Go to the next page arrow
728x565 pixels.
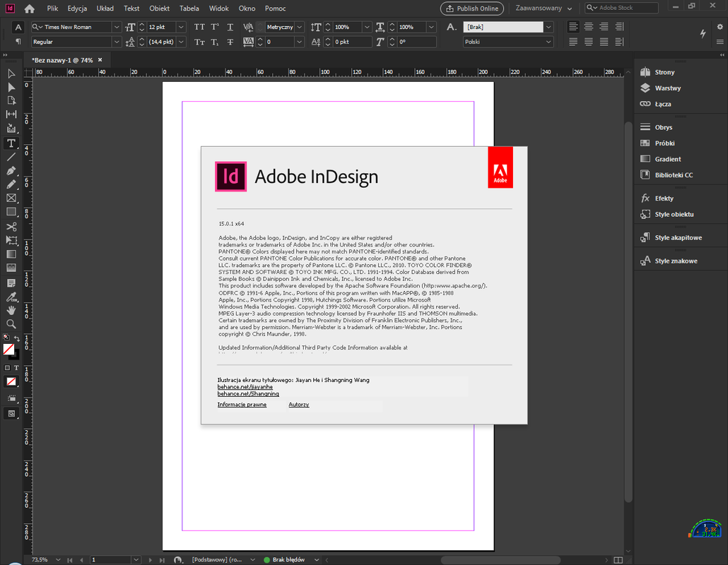pyautogui.click(x=150, y=560)
